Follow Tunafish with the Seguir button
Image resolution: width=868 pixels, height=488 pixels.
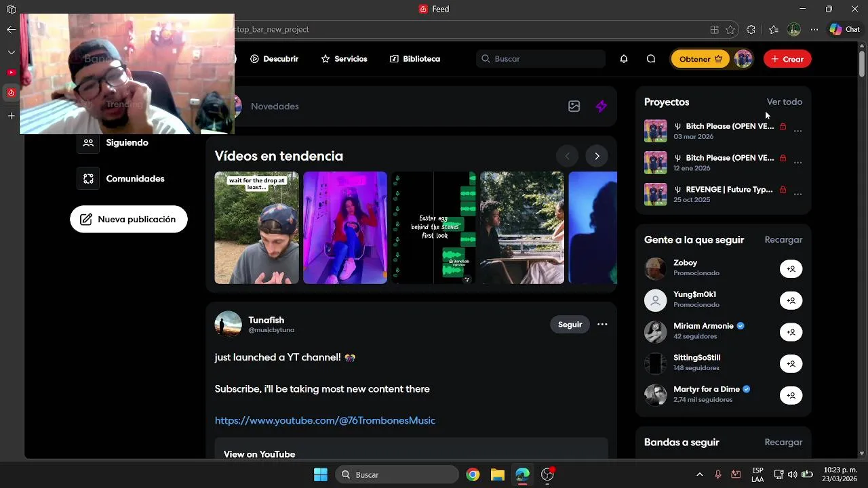point(570,325)
